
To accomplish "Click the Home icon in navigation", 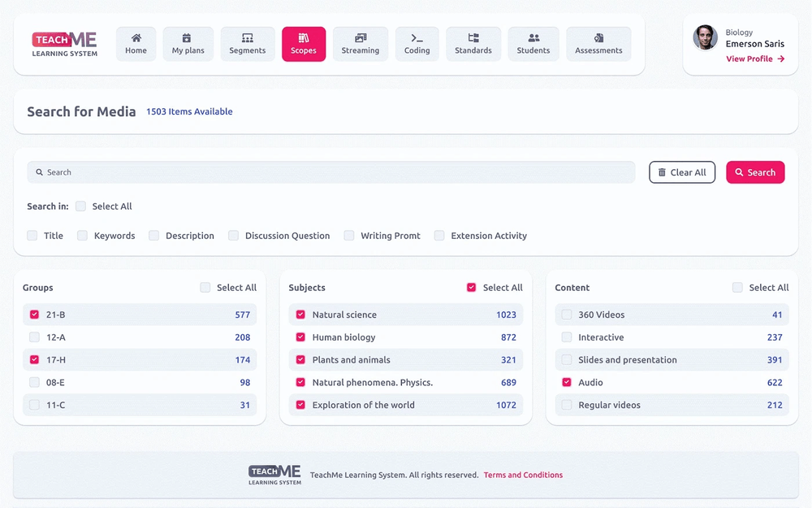I will click(x=136, y=38).
